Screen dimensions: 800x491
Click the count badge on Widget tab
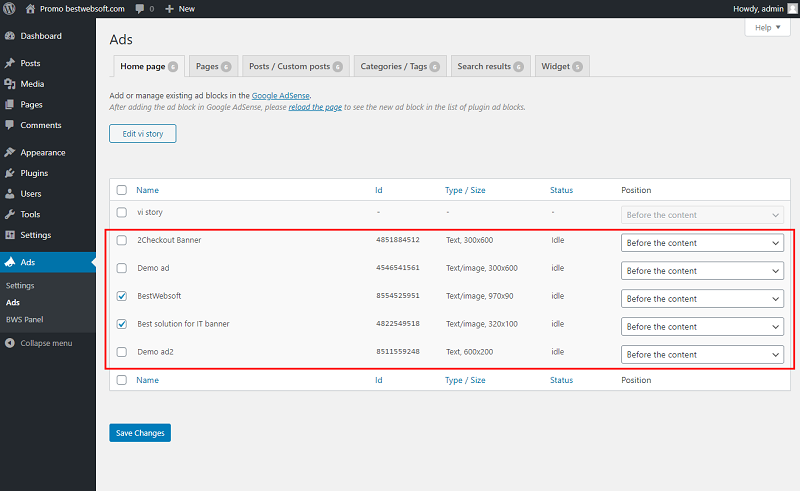coord(578,67)
